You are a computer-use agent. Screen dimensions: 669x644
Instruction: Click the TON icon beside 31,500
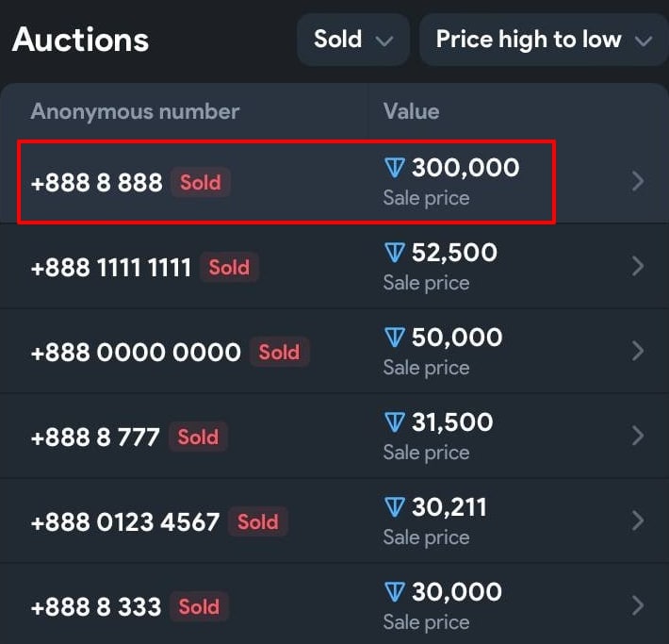(394, 422)
